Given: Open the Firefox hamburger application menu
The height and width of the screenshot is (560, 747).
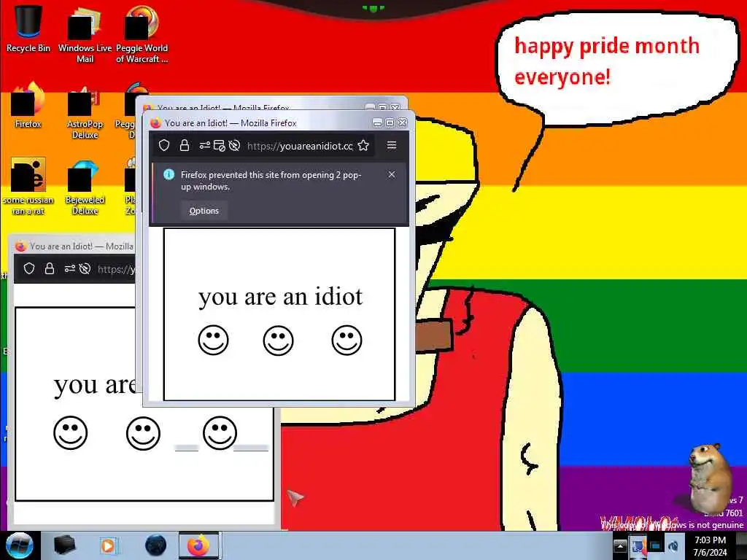Looking at the screenshot, I should [392, 145].
